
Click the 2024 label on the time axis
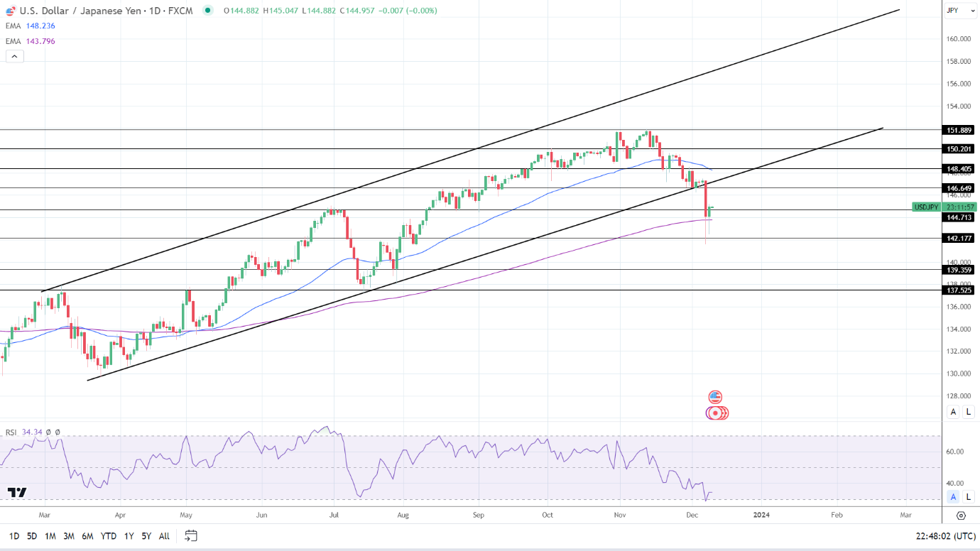tap(761, 514)
